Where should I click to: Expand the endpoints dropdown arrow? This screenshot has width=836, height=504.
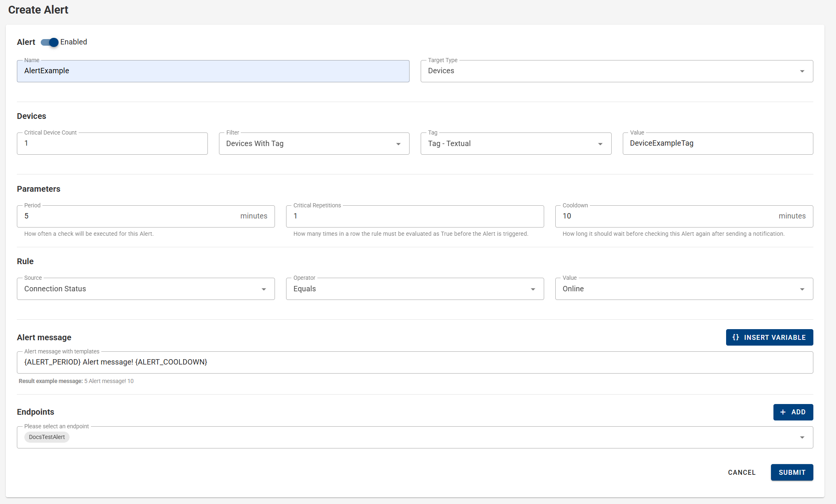click(x=802, y=437)
